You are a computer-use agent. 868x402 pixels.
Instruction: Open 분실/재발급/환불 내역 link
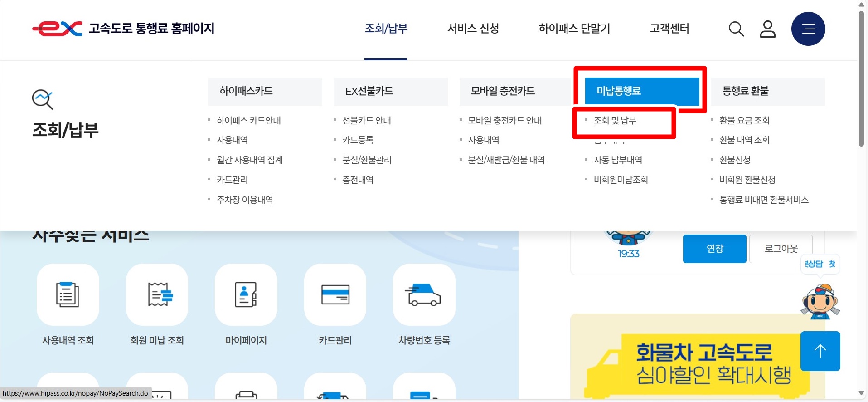[x=506, y=160]
